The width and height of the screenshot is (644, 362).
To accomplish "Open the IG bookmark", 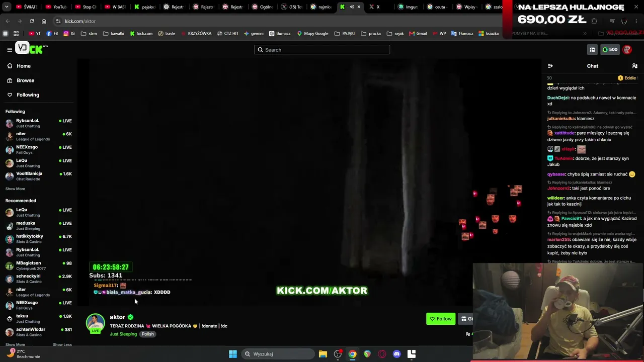I will (69, 33).
